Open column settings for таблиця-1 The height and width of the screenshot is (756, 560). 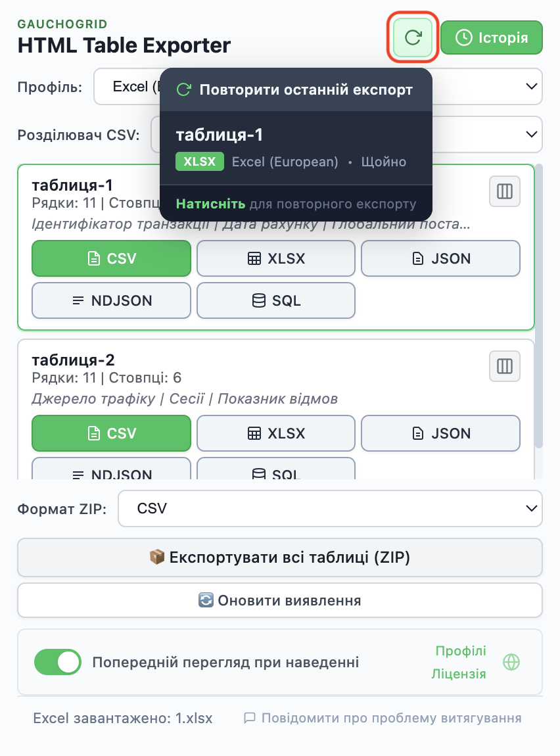505,191
